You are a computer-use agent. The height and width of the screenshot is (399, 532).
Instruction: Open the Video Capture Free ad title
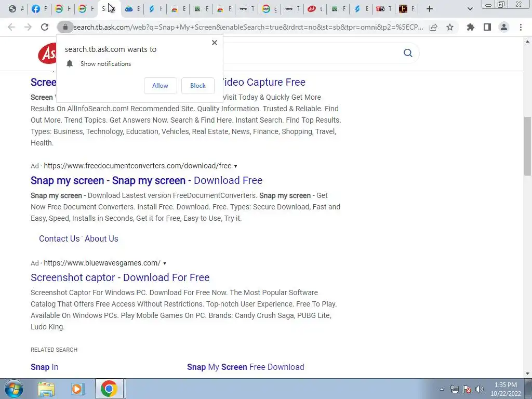[264, 82]
